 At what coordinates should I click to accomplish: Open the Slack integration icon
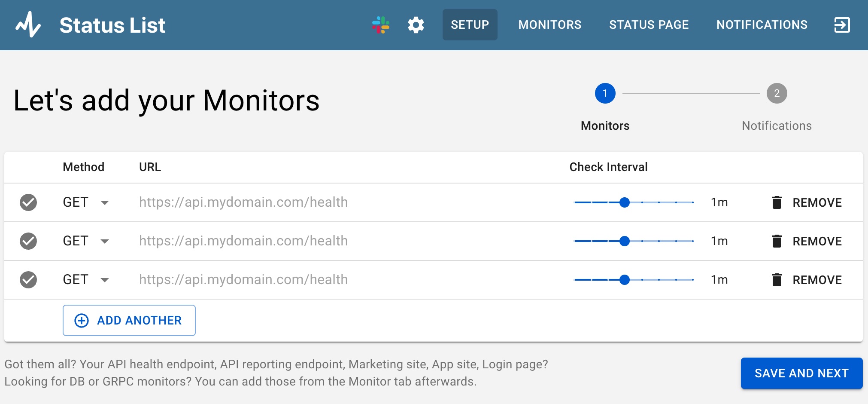point(381,24)
